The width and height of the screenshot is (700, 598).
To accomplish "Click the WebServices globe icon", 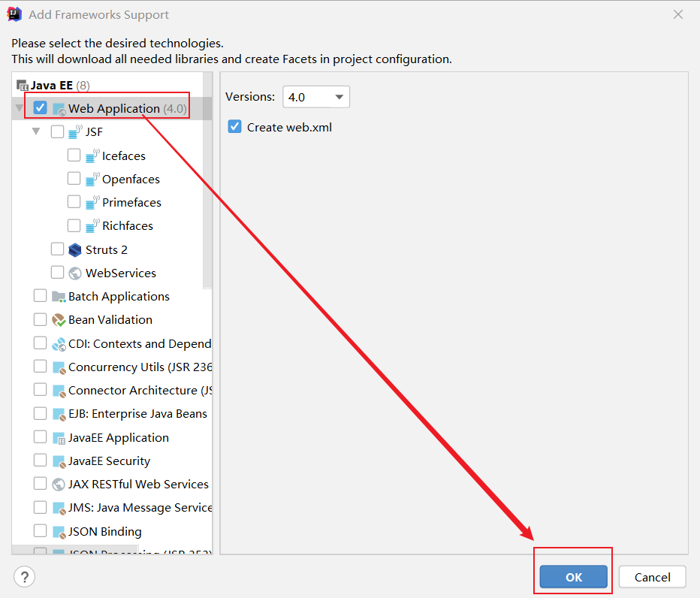I will point(74,273).
